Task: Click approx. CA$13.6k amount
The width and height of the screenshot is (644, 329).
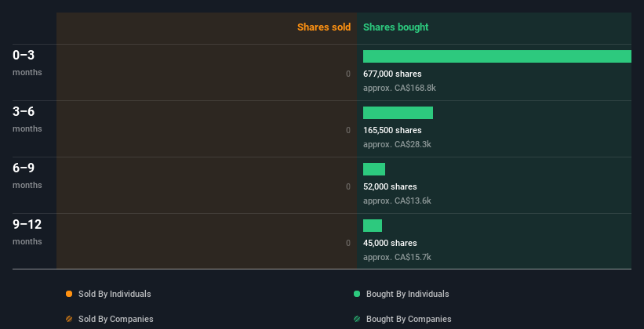Action: (x=397, y=201)
